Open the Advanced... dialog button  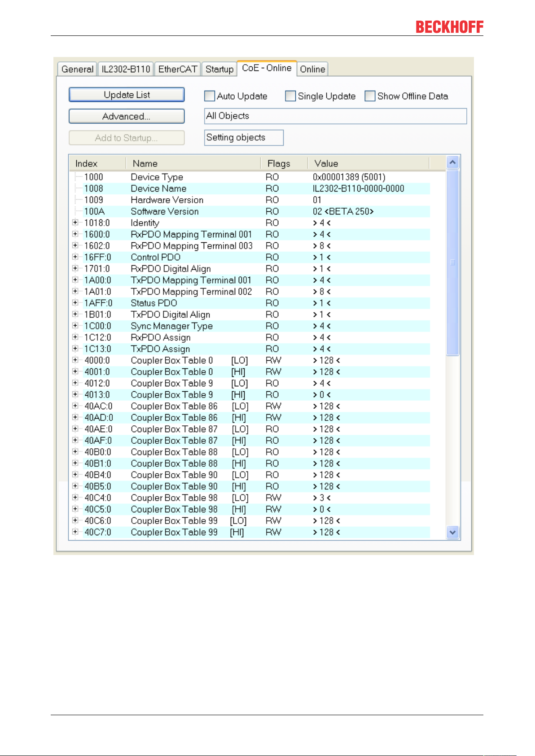(x=127, y=116)
